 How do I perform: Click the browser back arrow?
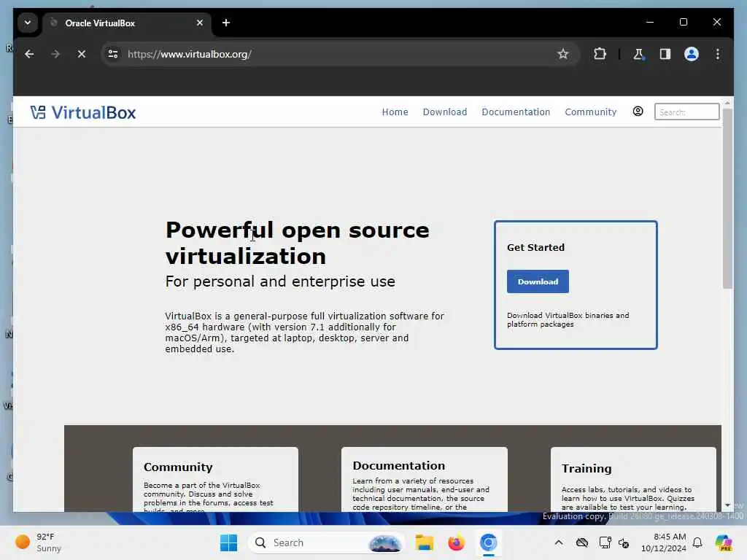point(29,54)
